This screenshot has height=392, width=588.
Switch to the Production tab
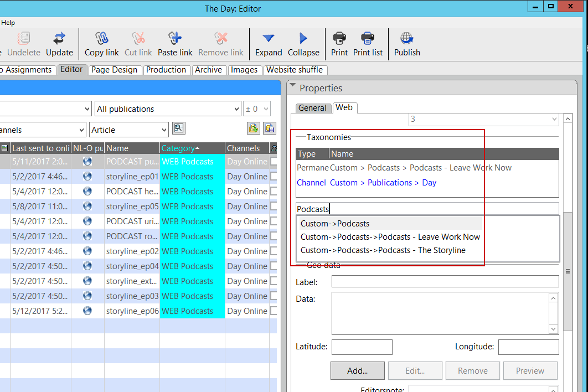click(166, 70)
